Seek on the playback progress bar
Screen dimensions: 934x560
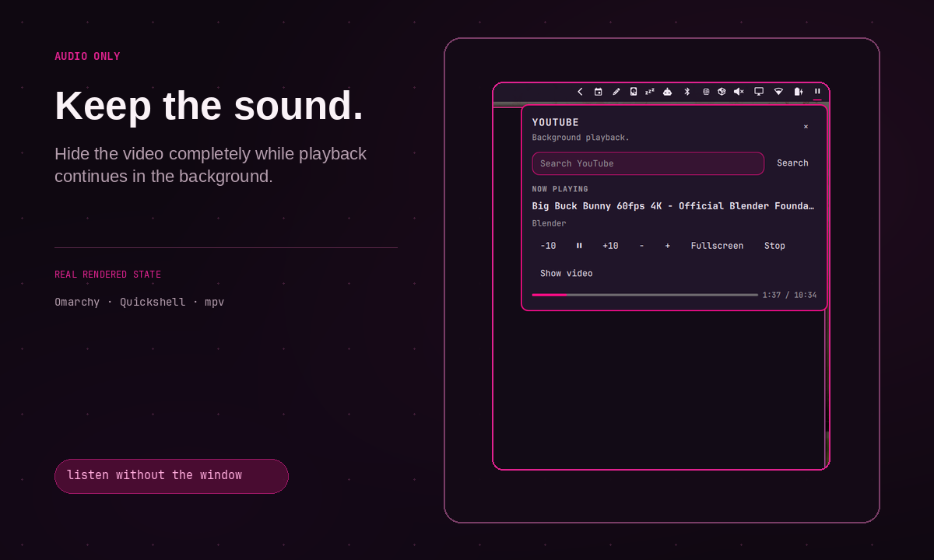pos(644,295)
